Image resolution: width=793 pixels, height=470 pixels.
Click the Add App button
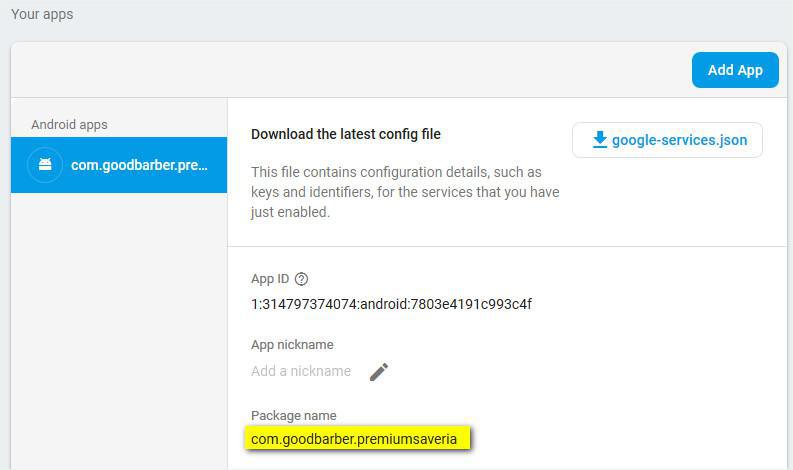coord(735,70)
